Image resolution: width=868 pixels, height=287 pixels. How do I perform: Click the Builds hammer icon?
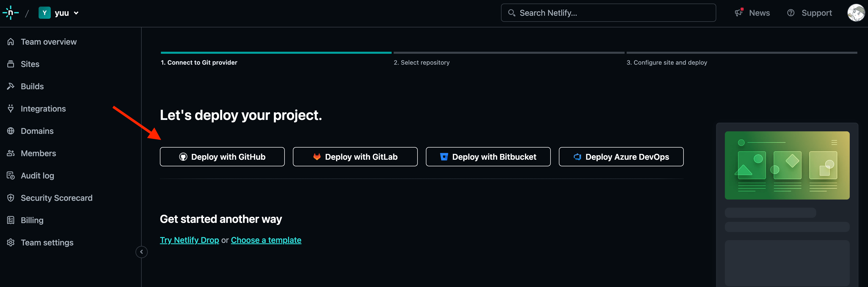point(11,86)
